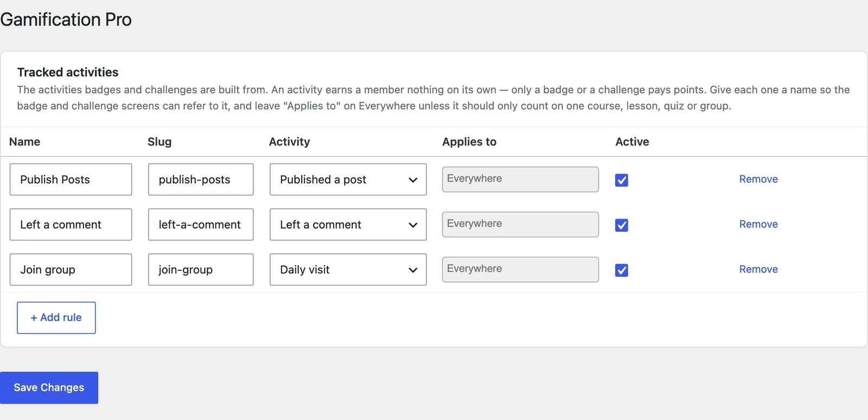Click the Active column header
The height and width of the screenshot is (420, 868).
tap(632, 142)
